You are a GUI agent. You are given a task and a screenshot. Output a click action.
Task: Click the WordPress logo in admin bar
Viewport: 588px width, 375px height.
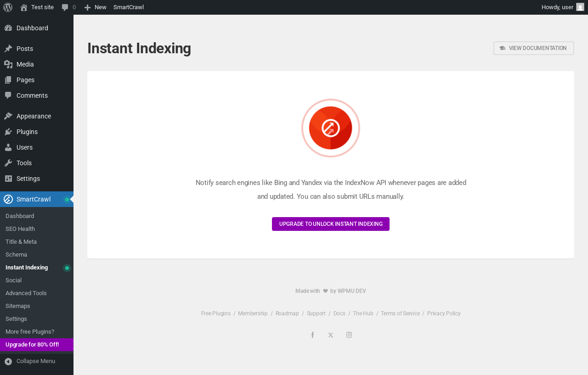tap(8, 7)
